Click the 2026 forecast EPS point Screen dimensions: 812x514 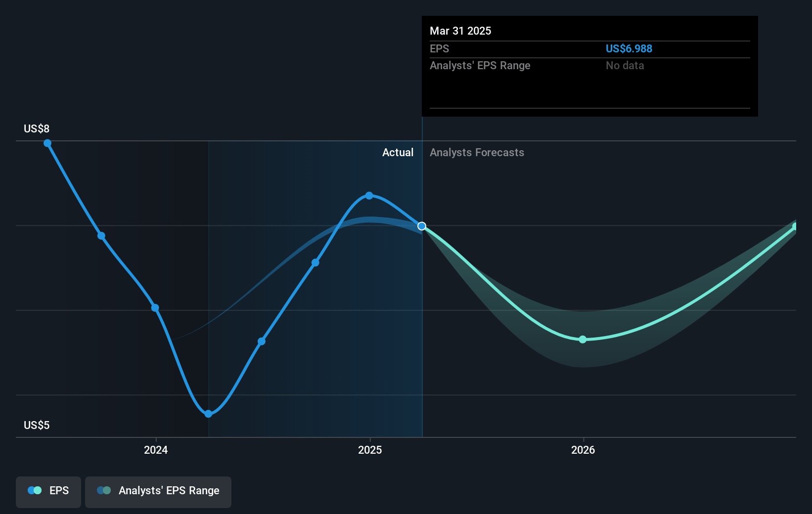coord(583,340)
